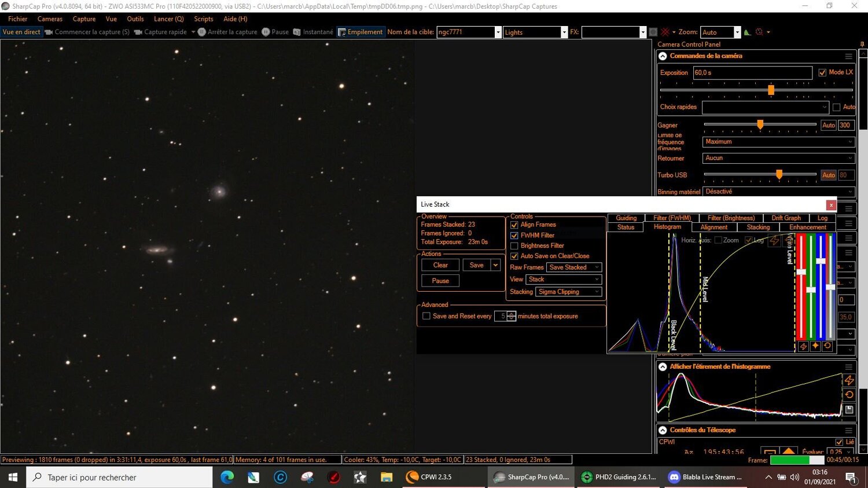
Task: Click Commencer la capture (S)
Action: tap(87, 32)
